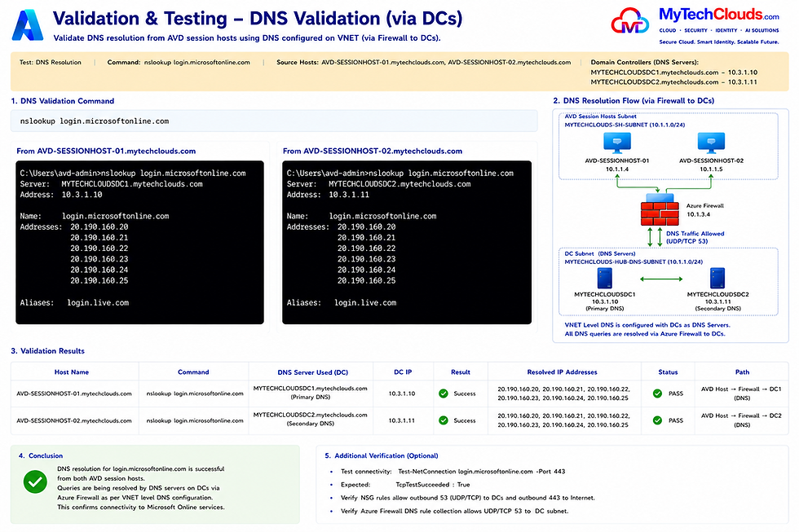Click 'AVD-SESSIONHOST-02.mytechclouds.com' table cell
Image resolution: width=799 pixels, height=532 pixels.
(74, 420)
